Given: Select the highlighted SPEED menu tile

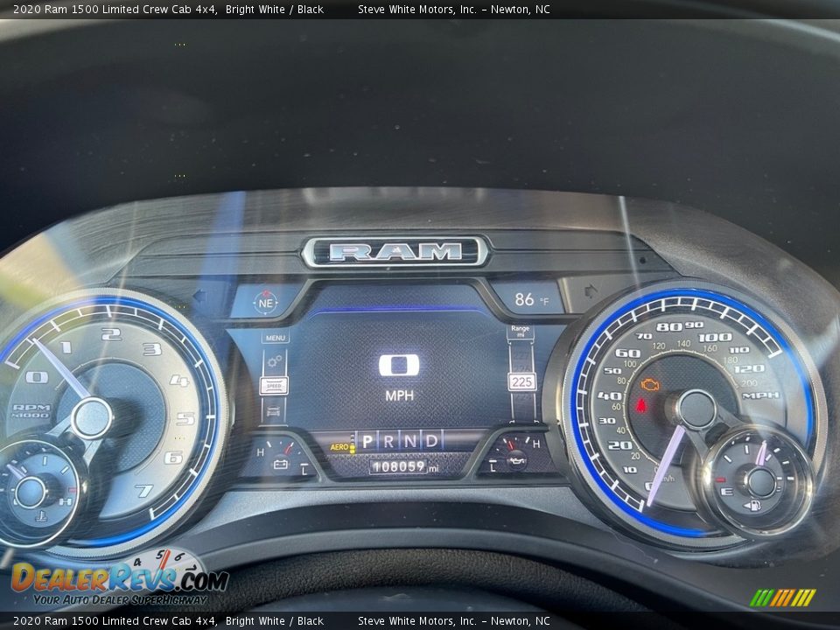Looking at the screenshot, I should point(274,386).
